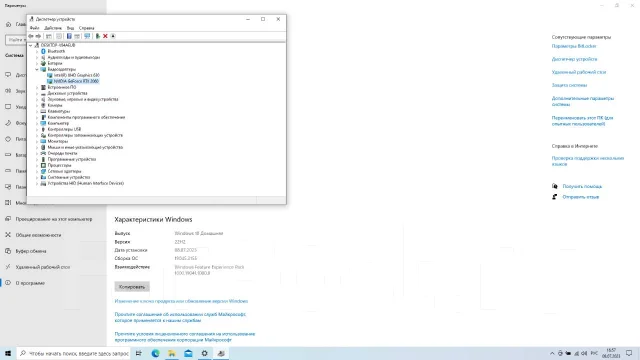Collapse the Видеоадаптеры tree node
The width and height of the screenshot is (640, 360).
(x=37, y=69)
